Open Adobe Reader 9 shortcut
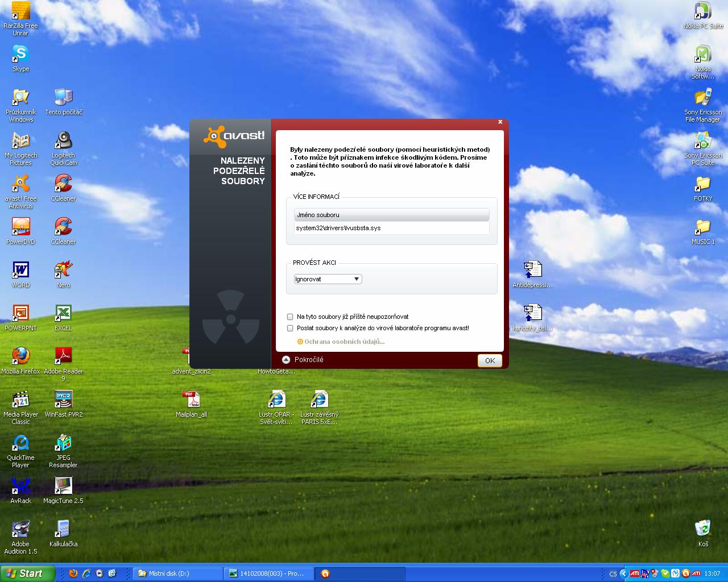Screen dimensions: 728x582 63,357
